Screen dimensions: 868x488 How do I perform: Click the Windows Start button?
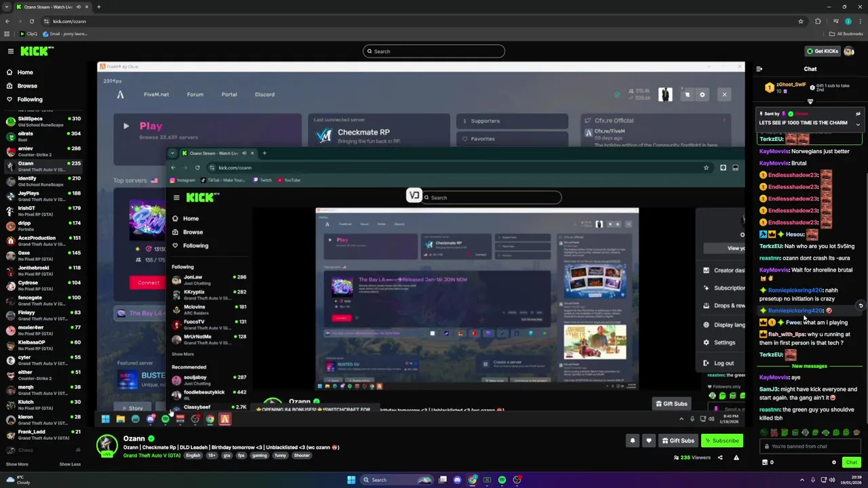click(x=351, y=480)
